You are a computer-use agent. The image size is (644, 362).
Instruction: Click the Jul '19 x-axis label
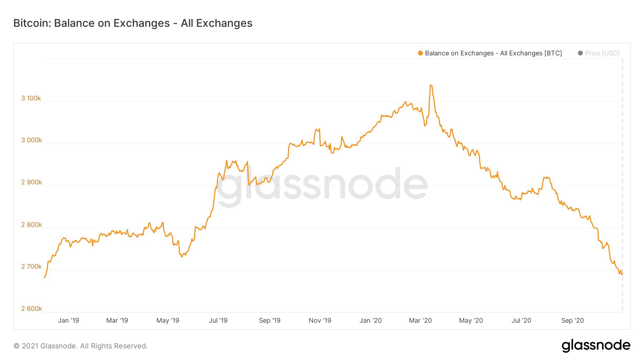click(218, 321)
